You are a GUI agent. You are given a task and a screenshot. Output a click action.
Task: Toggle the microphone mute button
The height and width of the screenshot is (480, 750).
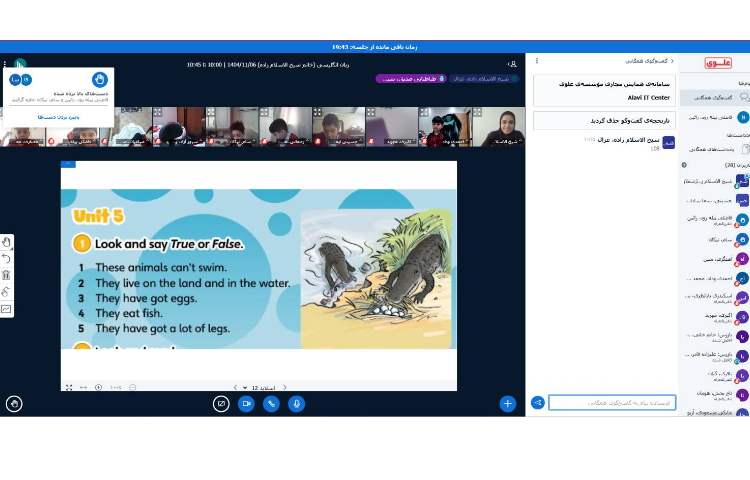(x=296, y=404)
